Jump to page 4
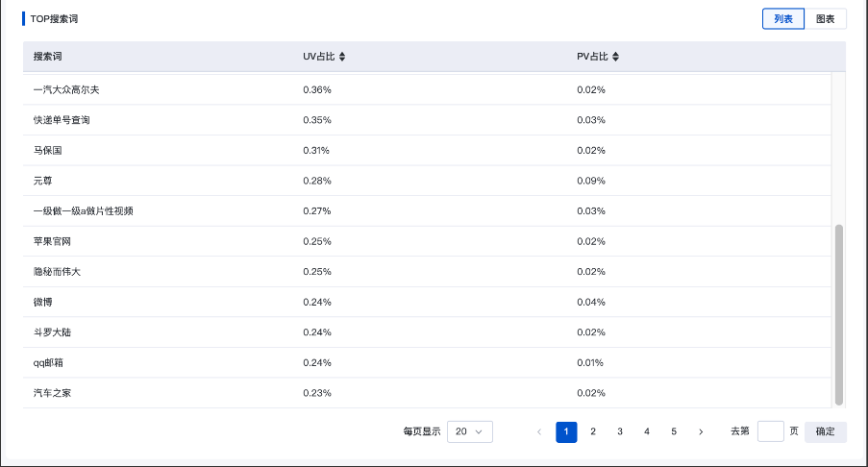The width and height of the screenshot is (868, 467). [x=647, y=432]
